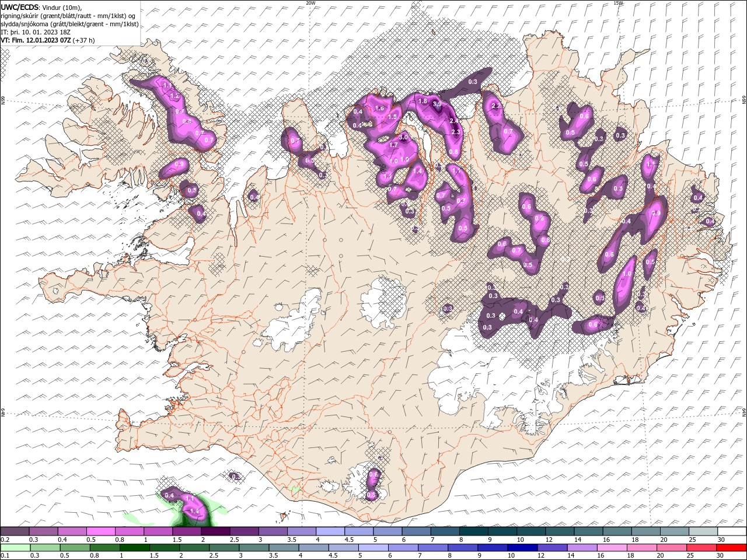Click the '0.1' label in the bottom legend row
The width and height of the screenshot is (747, 560).
click(5, 556)
